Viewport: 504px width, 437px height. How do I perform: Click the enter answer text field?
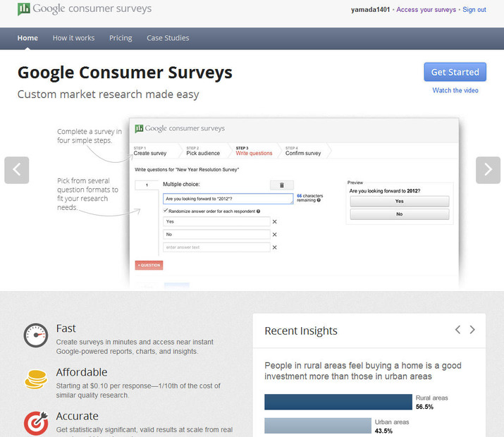216,247
